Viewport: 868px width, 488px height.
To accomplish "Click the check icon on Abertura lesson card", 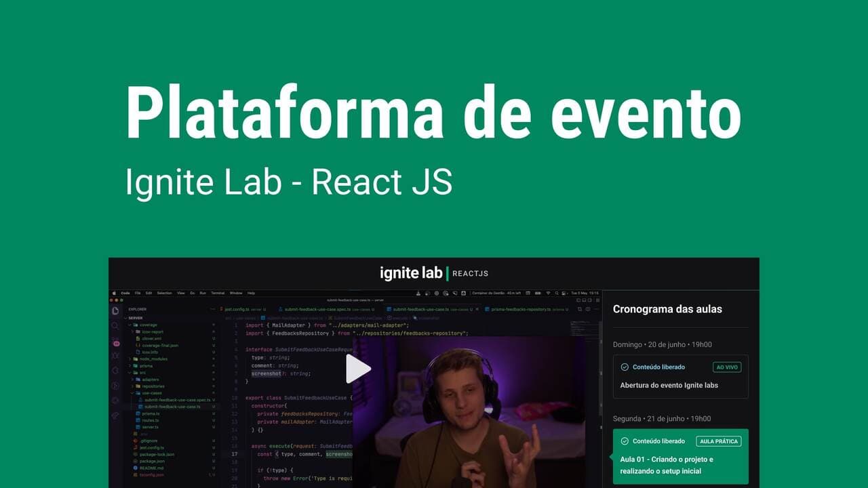I will tap(625, 367).
